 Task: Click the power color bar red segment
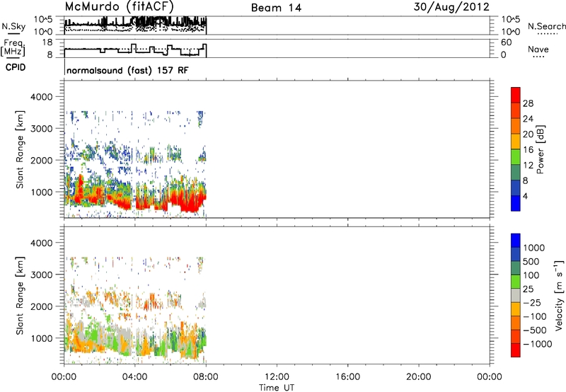pos(516,94)
